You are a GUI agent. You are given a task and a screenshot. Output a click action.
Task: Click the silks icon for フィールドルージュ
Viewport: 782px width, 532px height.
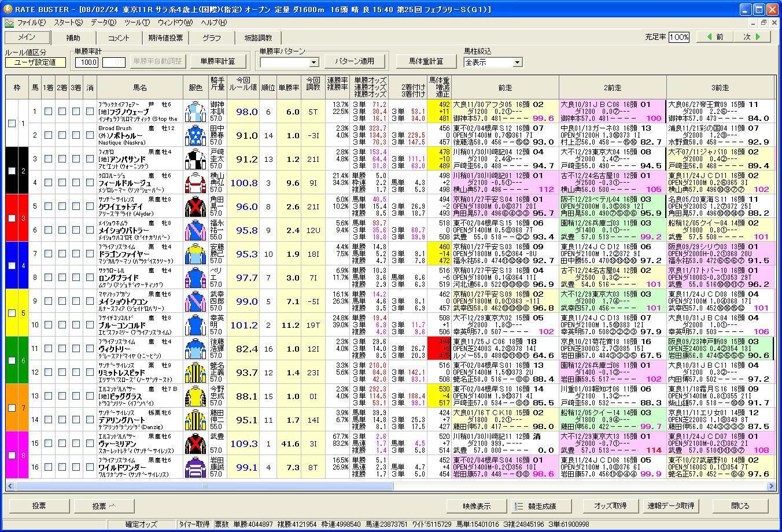point(195,183)
